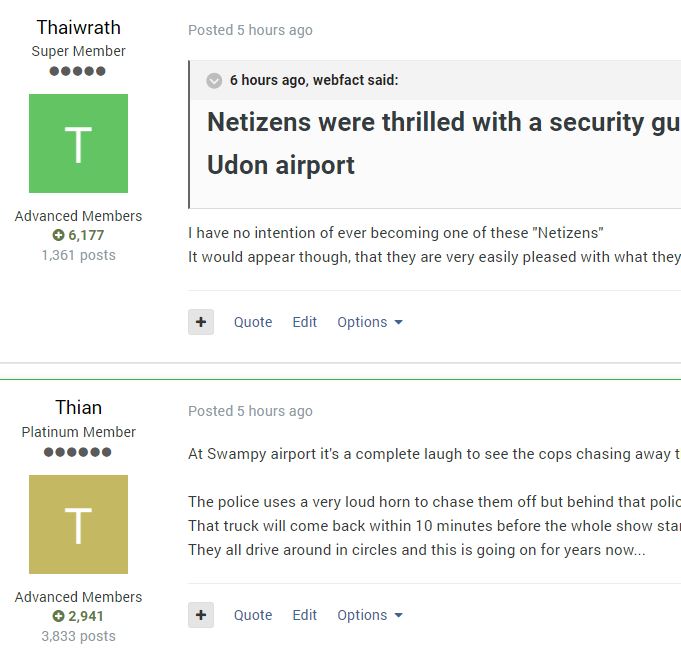Click the green reputation plus icon next to 6,177
Viewport: 681px width, 654px height.
click(58, 235)
